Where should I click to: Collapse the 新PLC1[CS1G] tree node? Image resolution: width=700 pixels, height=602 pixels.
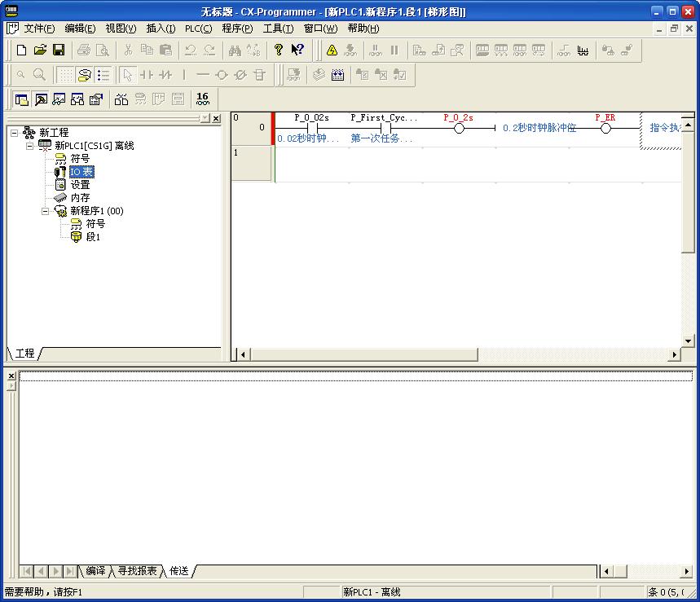[31, 146]
